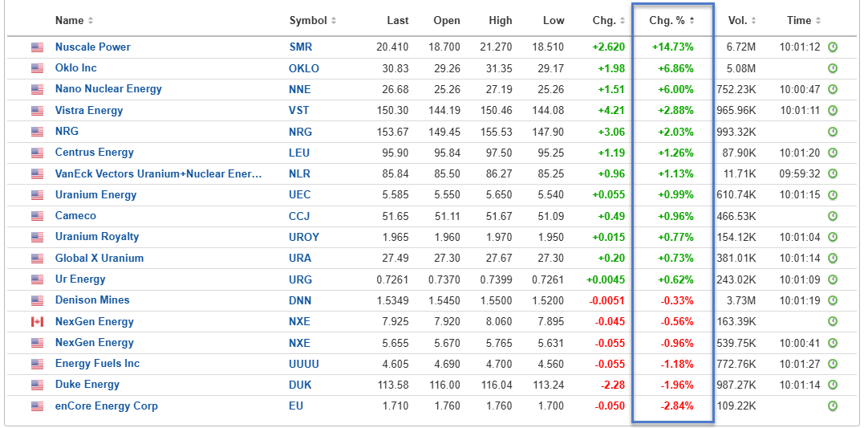Image resolution: width=868 pixels, height=428 pixels.
Task: Click the clock icon in Energy Fuels Inc row
Action: [x=832, y=364]
